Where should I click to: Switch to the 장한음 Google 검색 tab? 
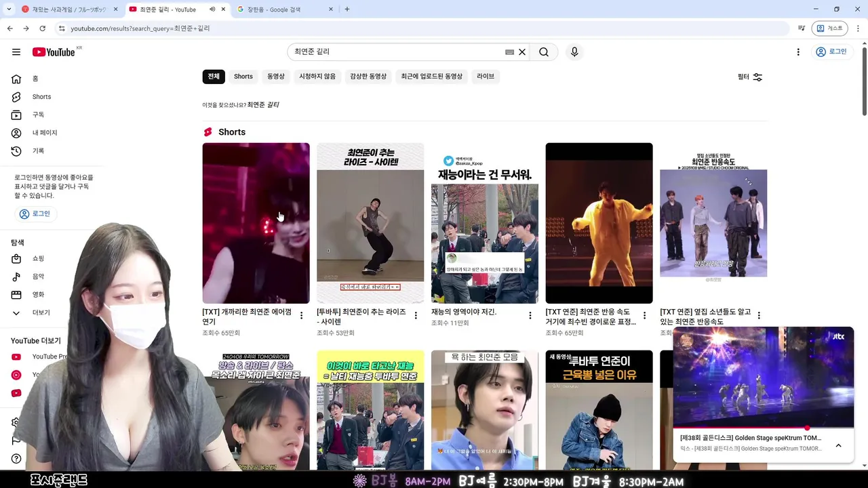pyautogui.click(x=286, y=9)
